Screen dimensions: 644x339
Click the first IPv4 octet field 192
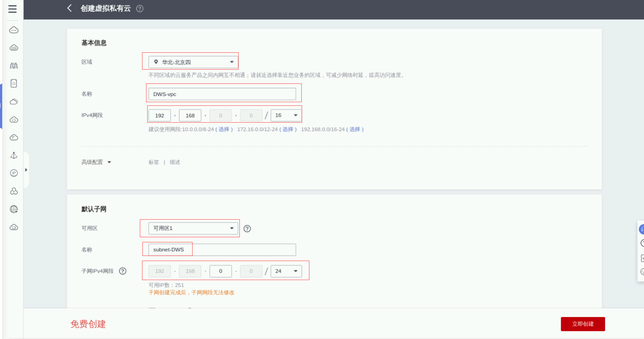pyautogui.click(x=160, y=115)
